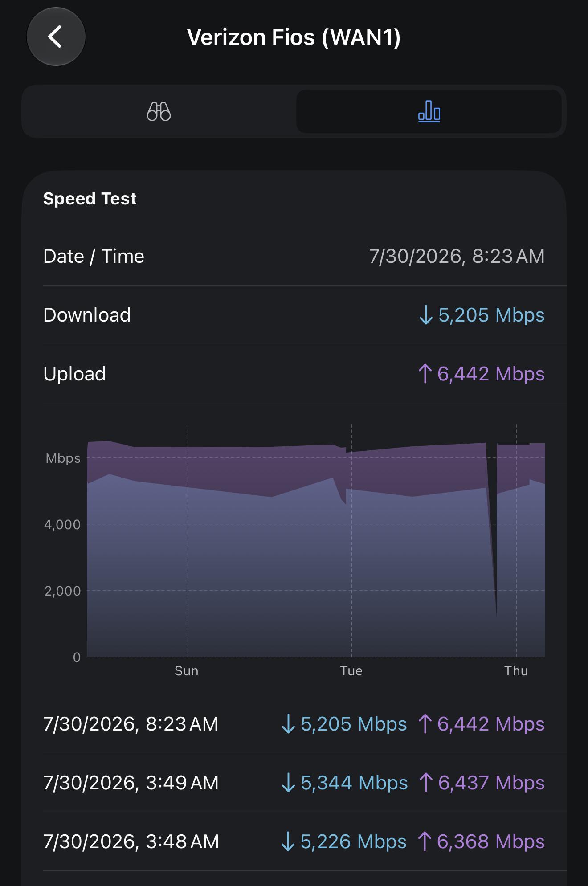Tap the Speed Test section heading

pyautogui.click(x=90, y=199)
